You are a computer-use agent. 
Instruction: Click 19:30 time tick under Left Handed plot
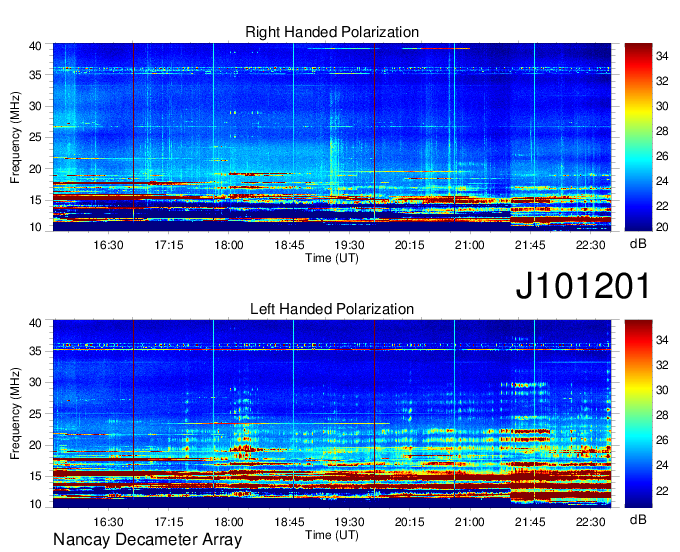[350, 522]
